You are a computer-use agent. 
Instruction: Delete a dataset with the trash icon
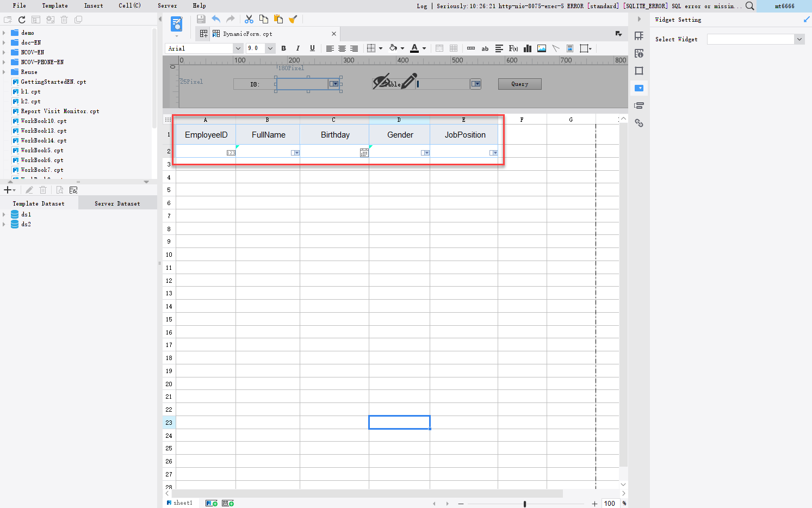pyautogui.click(x=43, y=190)
